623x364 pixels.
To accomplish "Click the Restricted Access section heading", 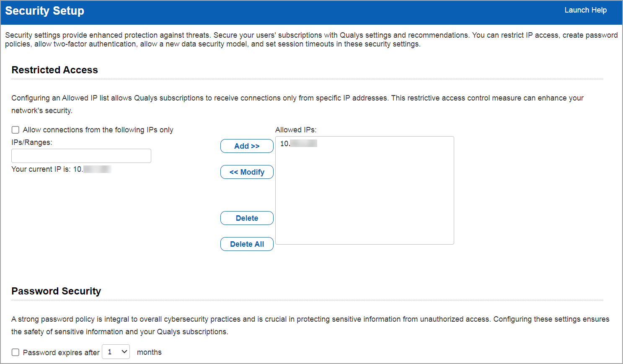I will (x=54, y=70).
